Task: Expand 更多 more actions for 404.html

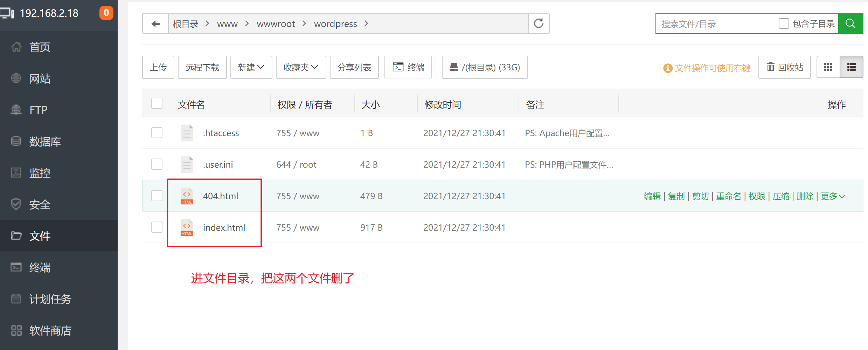Action: coord(833,196)
